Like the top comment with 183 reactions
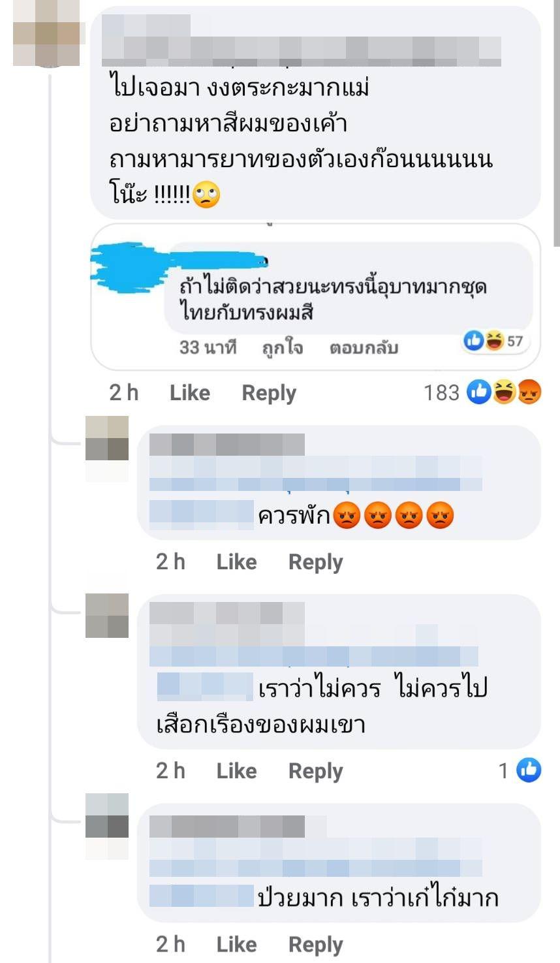Image resolution: width=560 pixels, height=963 pixels. (190, 393)
